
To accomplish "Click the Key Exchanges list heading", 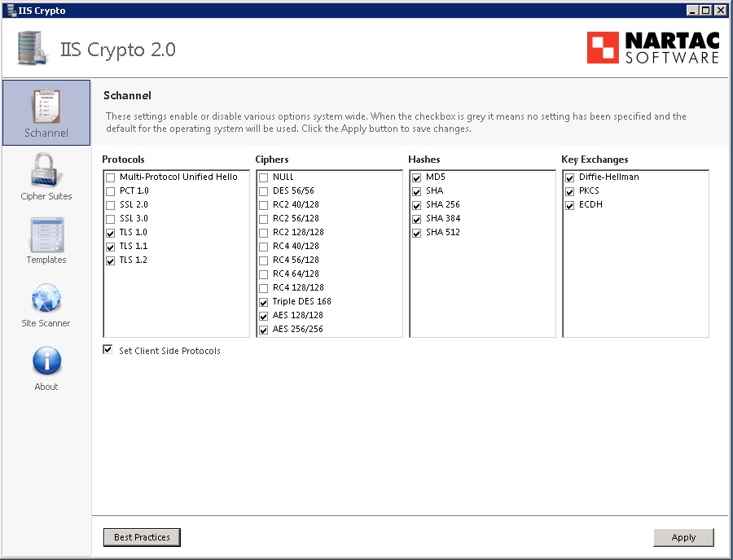I will tap(595, 160).
